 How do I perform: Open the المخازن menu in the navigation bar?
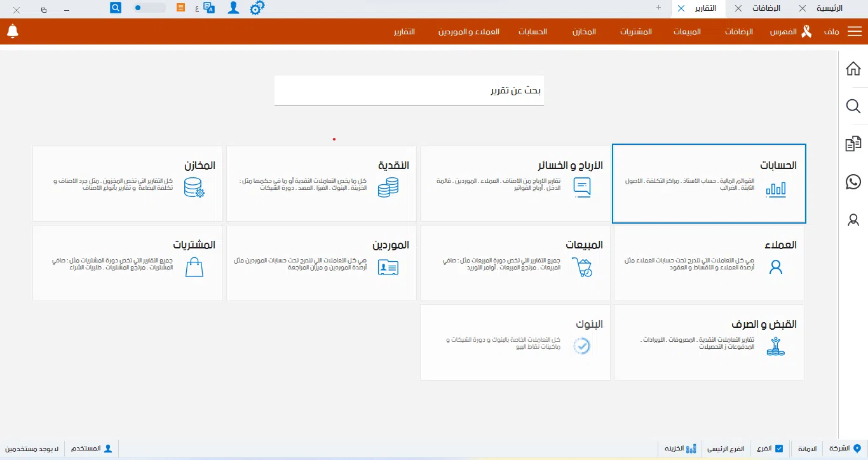pyautogui.click(x=583, y=31)
